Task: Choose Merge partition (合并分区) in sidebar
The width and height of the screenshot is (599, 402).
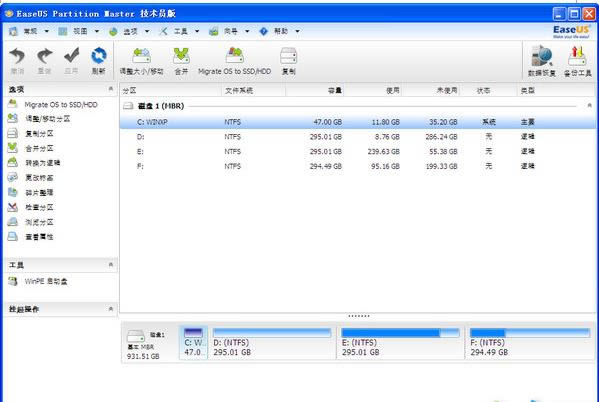Action: [x=31, y=148]
